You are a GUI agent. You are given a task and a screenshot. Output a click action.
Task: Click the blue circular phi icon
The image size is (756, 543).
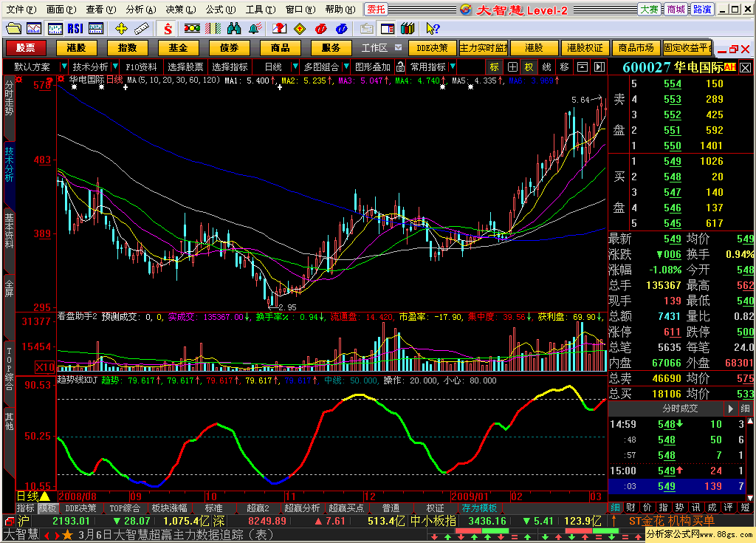coord(342,29)
